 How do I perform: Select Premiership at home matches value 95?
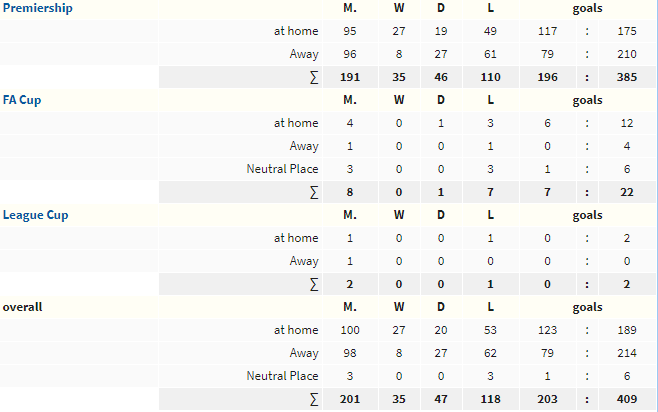pos(350,31)
